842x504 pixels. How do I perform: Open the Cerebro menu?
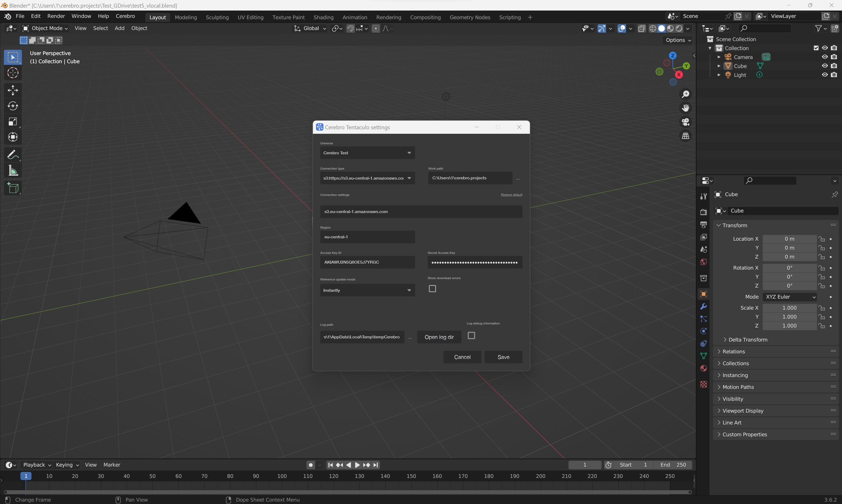(125, 16)
